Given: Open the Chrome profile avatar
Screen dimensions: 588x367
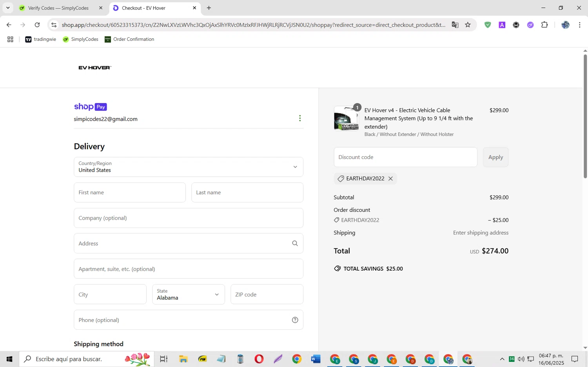Looking at the screenshot, I should [565, 25].
